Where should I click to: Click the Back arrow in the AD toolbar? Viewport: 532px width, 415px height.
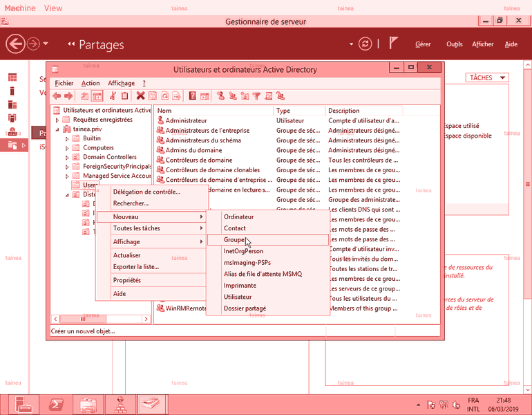[57, 96]
